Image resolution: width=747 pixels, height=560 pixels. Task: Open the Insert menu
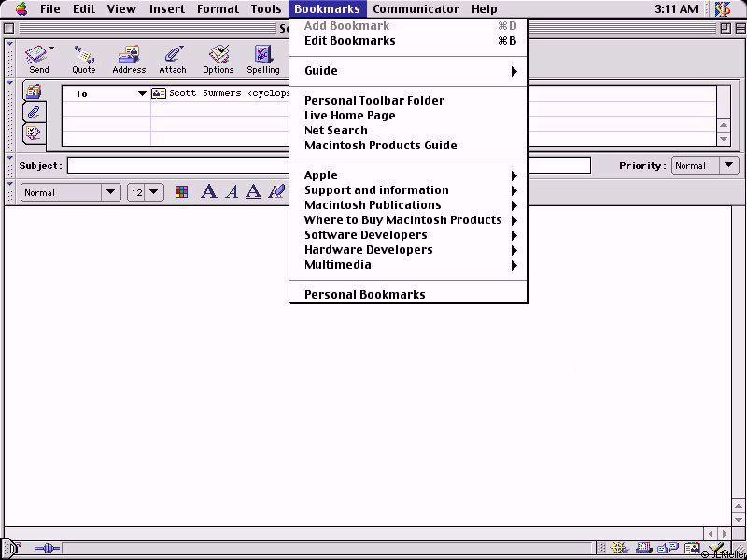pyautogui.click(x=167, y=8)
